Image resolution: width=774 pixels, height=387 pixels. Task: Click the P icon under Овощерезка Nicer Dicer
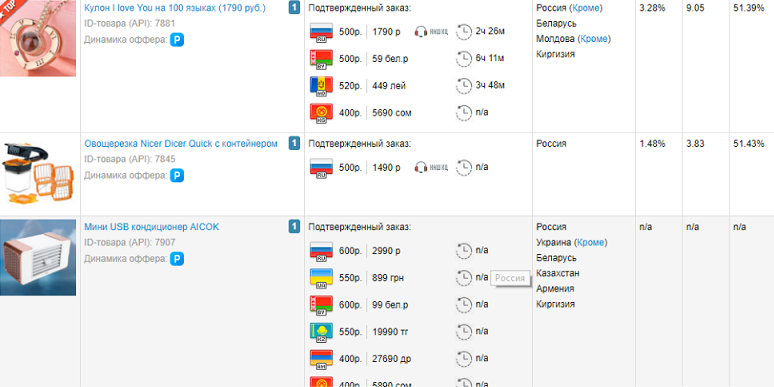pos(177,175)
